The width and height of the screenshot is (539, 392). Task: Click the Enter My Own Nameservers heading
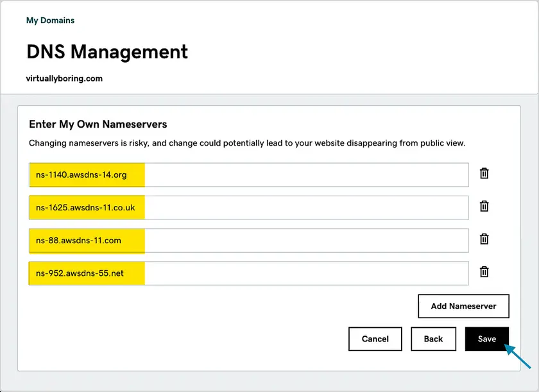coord(98,124)
